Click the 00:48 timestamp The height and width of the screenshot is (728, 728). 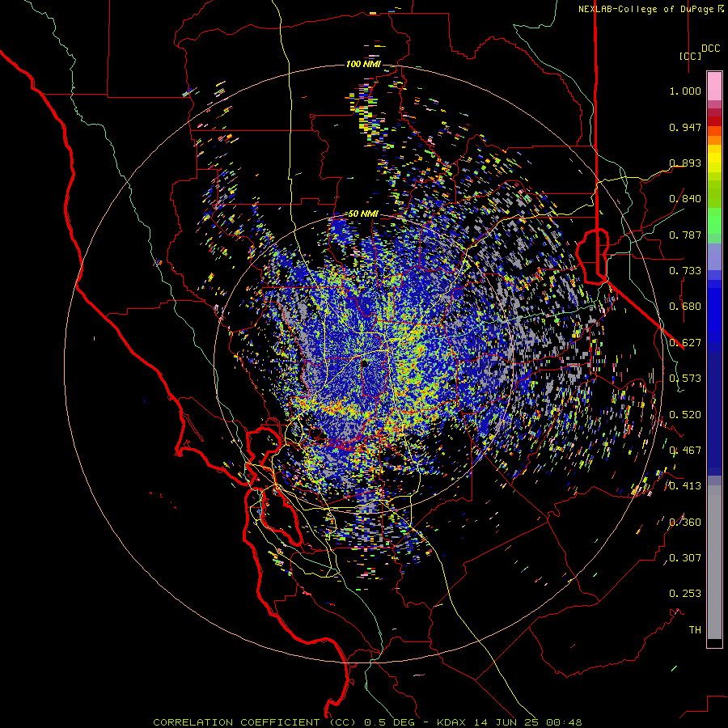[x=564, y=722]
